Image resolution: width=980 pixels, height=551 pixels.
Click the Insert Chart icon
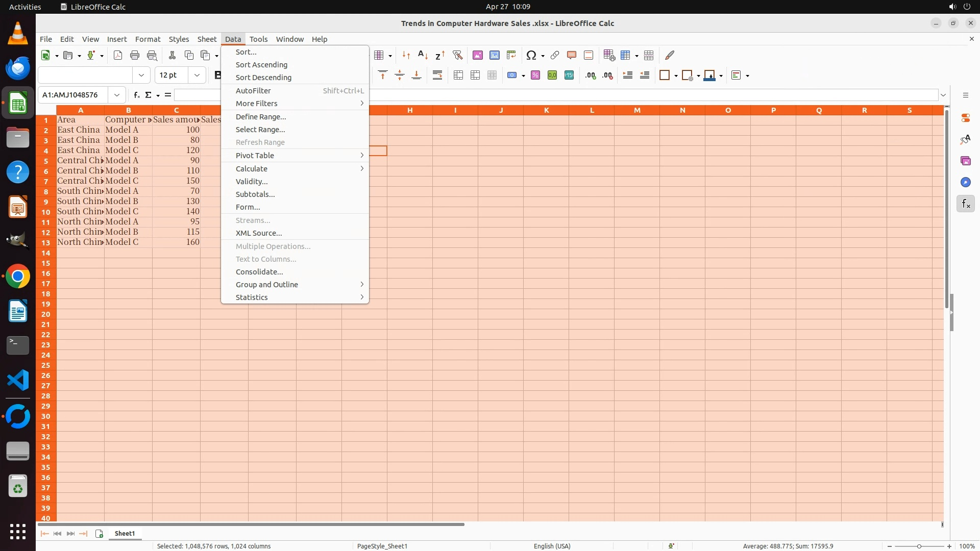click(494, 55)
